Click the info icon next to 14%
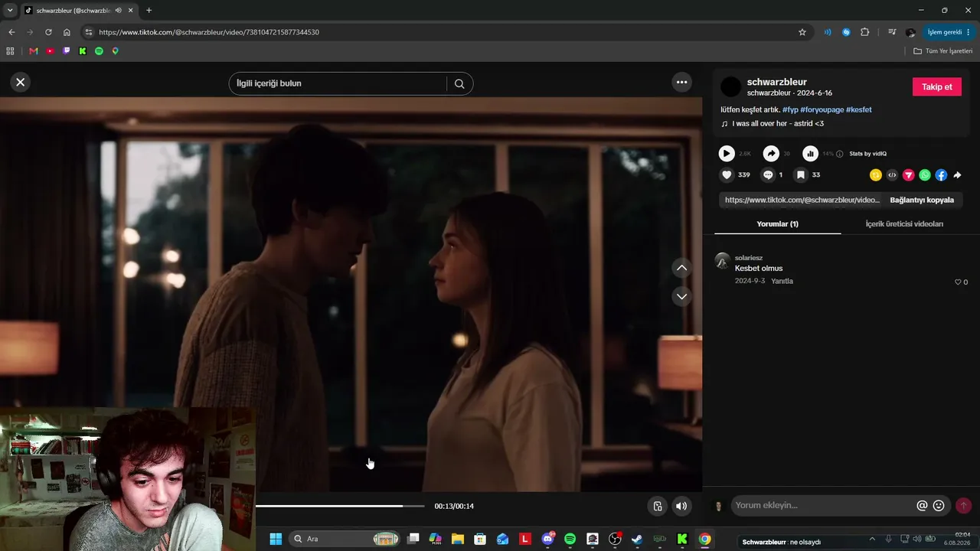 [840, 154]
